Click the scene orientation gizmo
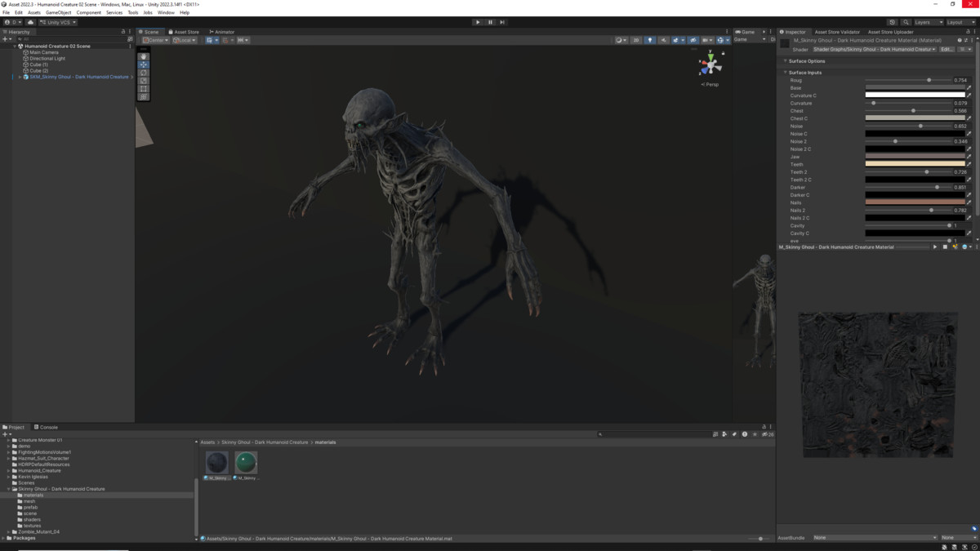Screen dimensions: 980x551 coord(710,64)
